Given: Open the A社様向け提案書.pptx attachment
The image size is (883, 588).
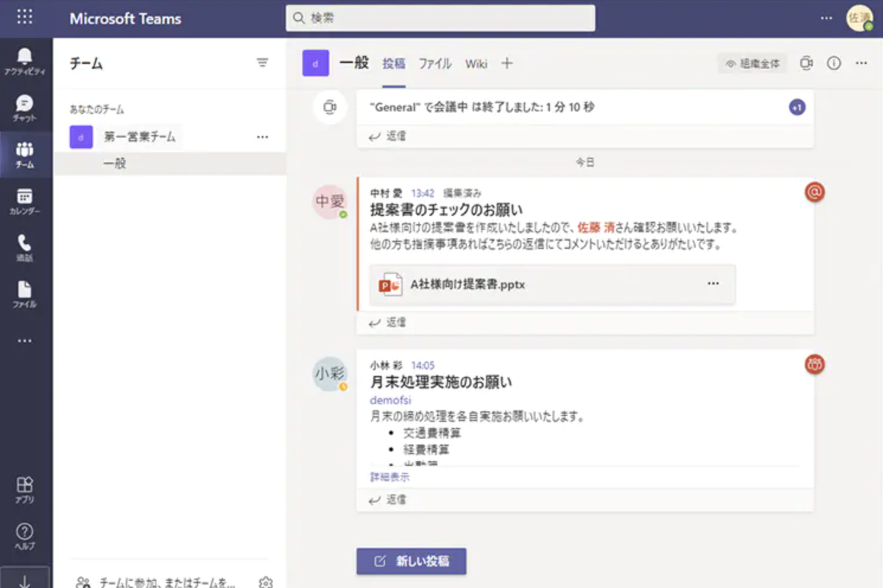Looking at the screenshot, I should 552,285.
